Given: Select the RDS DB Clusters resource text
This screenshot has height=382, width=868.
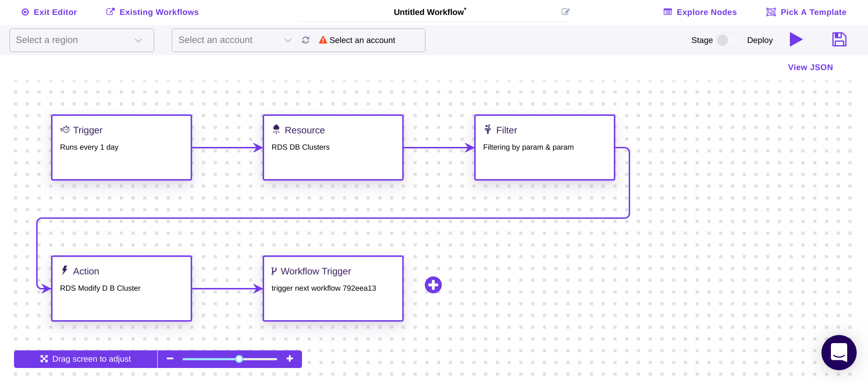Looking at the screenshot, I should (301, 147).
